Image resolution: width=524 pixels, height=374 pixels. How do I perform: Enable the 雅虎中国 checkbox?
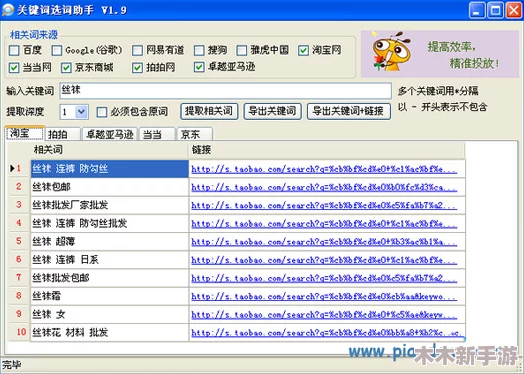point(242,50)
